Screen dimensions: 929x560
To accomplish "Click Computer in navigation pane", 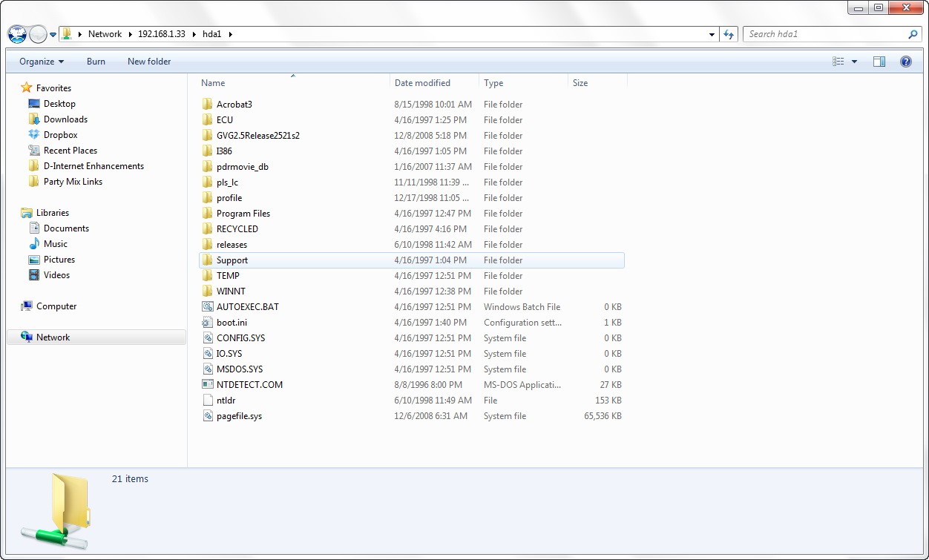I will [x=56, y=306].
